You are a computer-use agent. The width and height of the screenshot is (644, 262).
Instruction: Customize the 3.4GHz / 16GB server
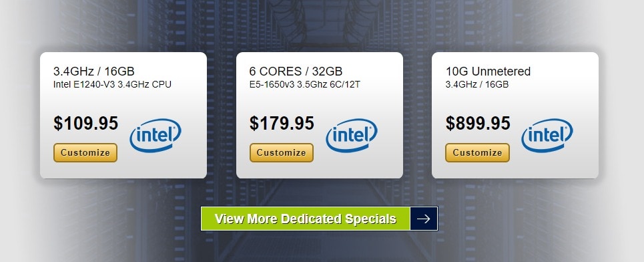(85, 152)
